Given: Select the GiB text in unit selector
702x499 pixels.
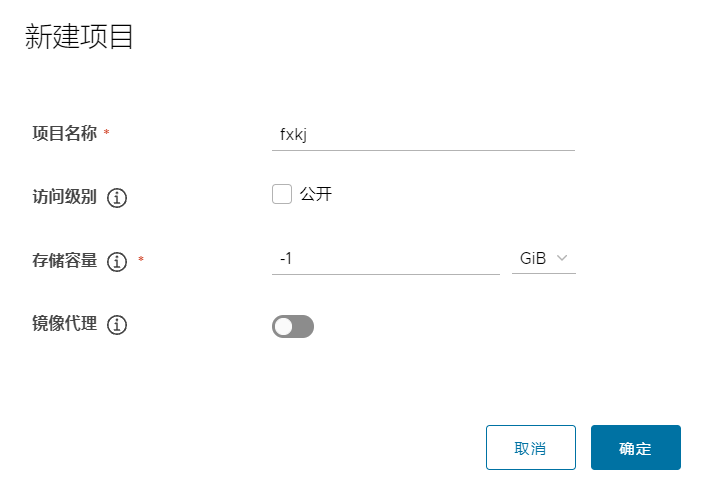Looking at the screenshot, I should pos(533,258).
